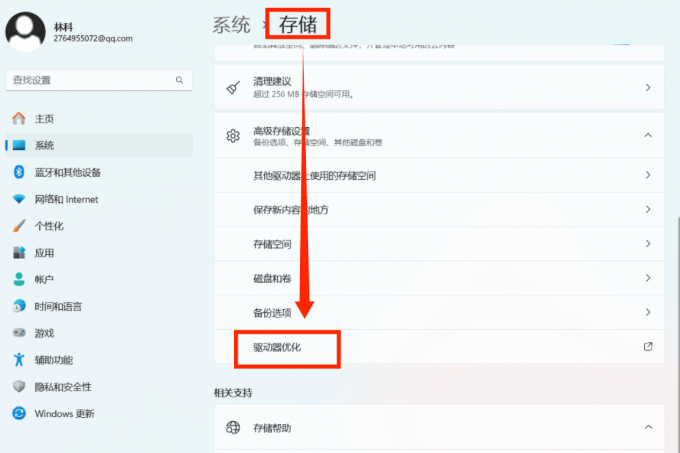Click the 帐户 person icon

pos(19,279)
